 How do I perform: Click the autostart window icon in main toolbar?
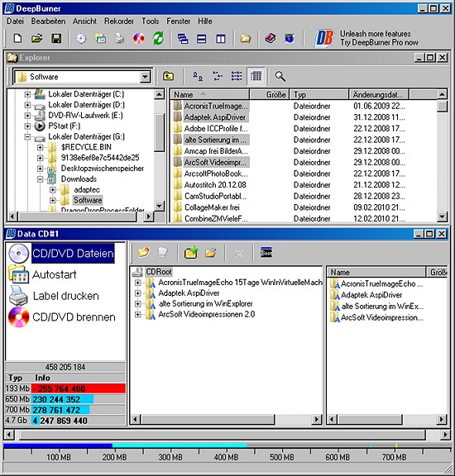coord(100,39)
